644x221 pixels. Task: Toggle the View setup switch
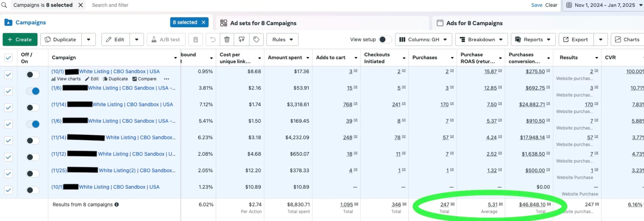click(385, 39)
